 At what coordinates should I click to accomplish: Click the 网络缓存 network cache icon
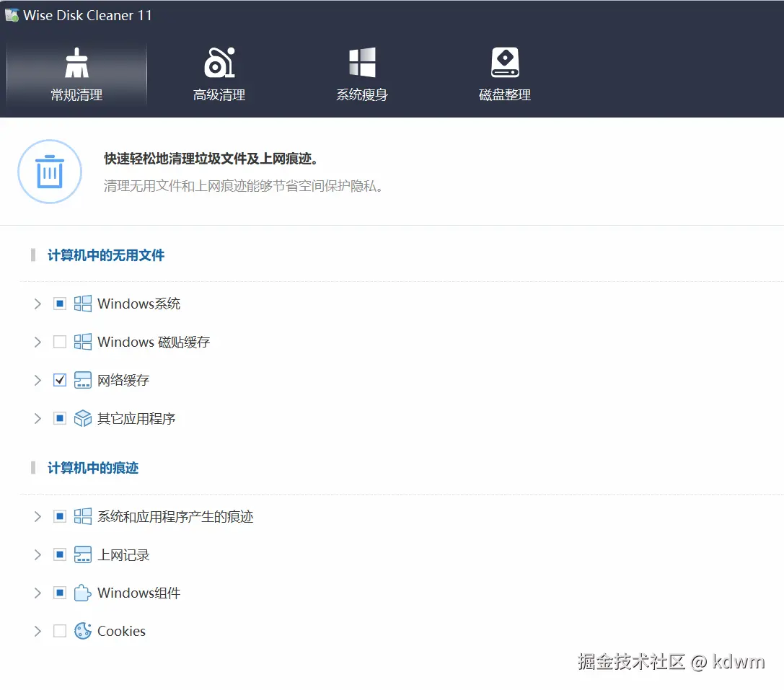click(82, 380)
